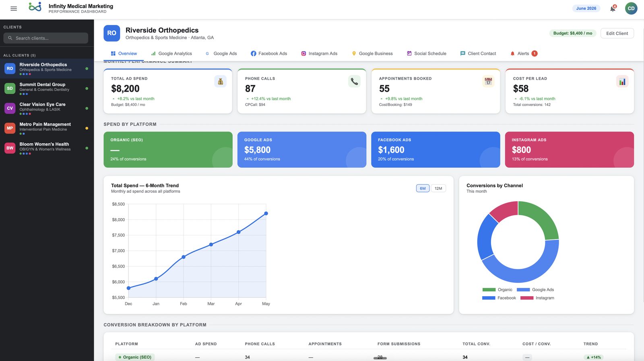644x361 pixels.
Task: Open the notifications bell
Action: (613, 8)
